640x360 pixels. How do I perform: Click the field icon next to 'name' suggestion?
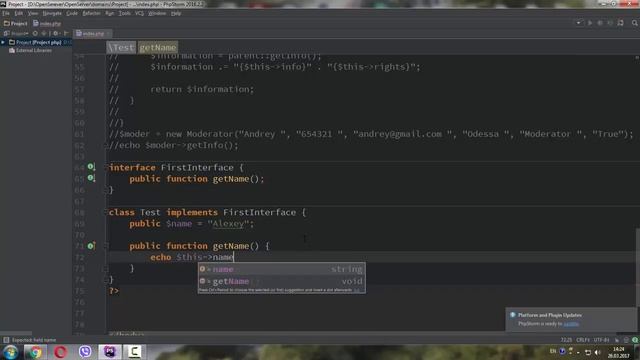[202, 269]
